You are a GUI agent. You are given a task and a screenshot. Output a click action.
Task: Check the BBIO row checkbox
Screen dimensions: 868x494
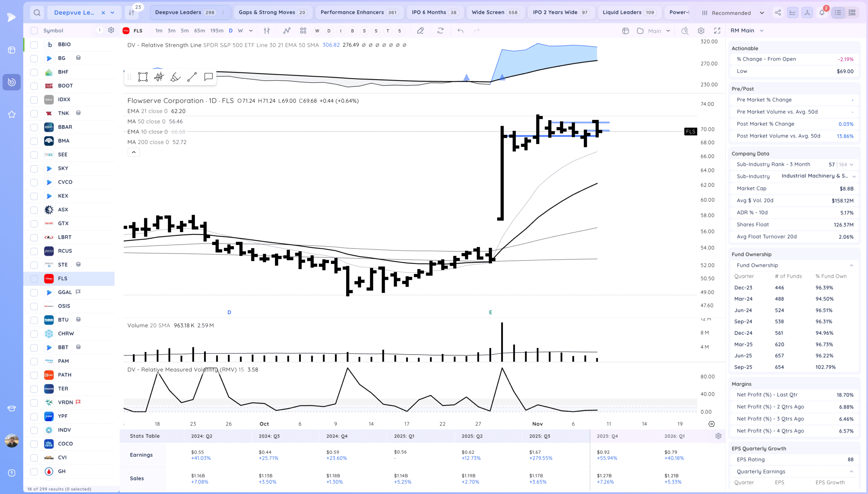tap(34, 44)
